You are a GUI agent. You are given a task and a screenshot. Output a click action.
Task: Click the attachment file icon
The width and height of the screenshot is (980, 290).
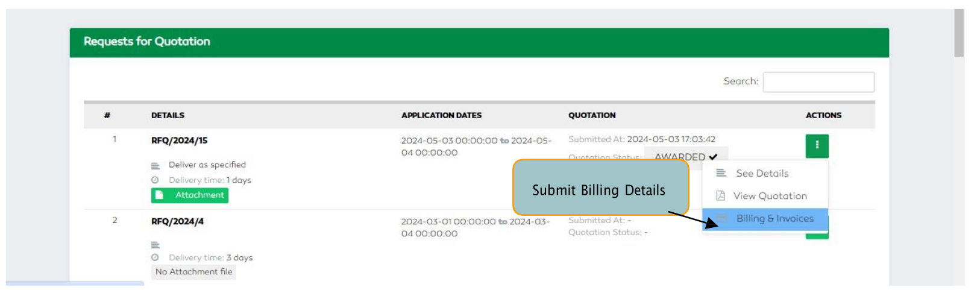click(159, 195)
